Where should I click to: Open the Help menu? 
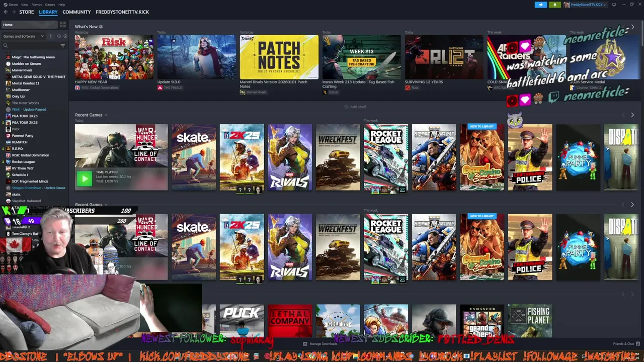61,5
